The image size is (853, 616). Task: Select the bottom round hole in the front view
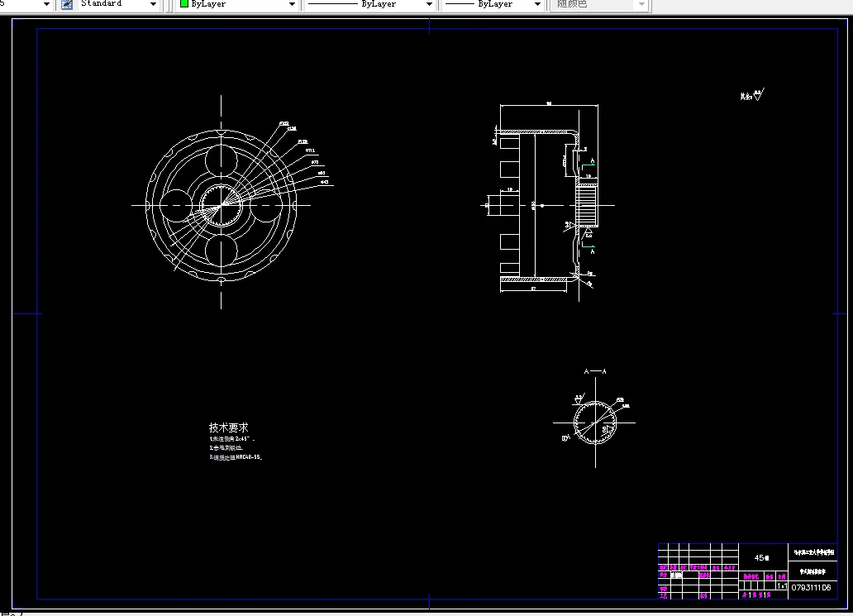222,251
